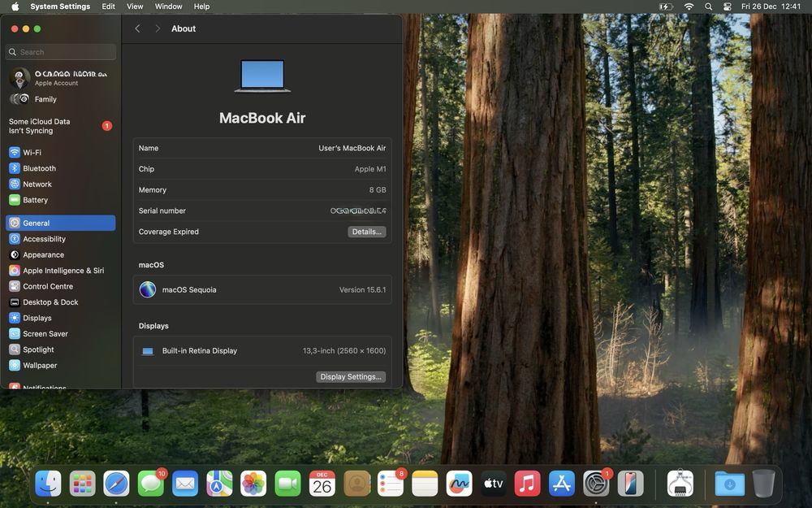812x508 pixels.
Task: Open Spotlight search from menu bar
Action: pyautogui.click(x=708, y=7)
